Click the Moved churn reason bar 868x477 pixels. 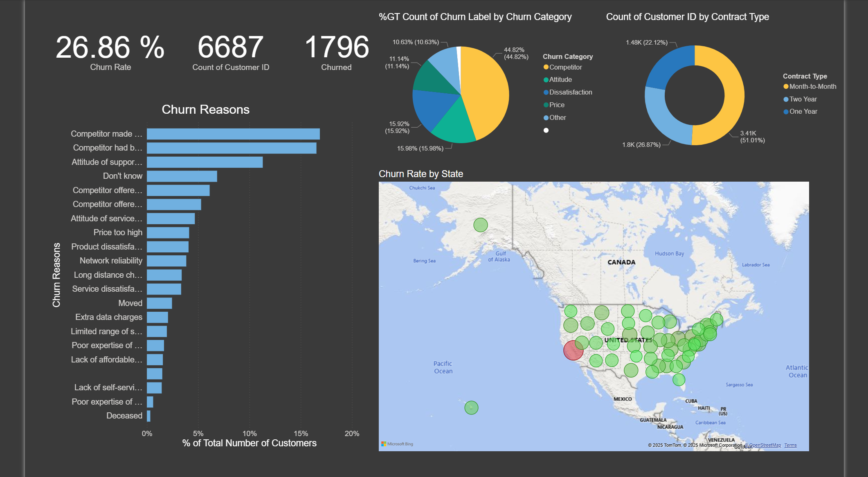[x=159, y=303]
